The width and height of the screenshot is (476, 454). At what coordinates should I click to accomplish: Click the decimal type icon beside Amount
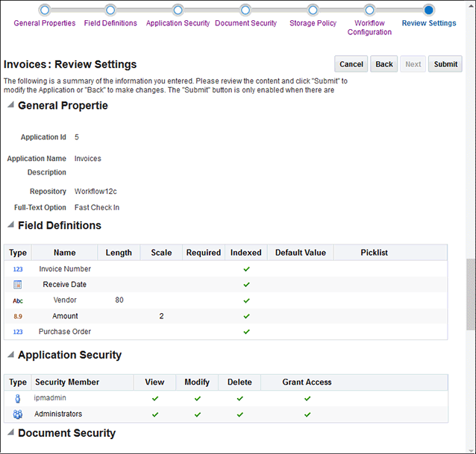point(18,316)
